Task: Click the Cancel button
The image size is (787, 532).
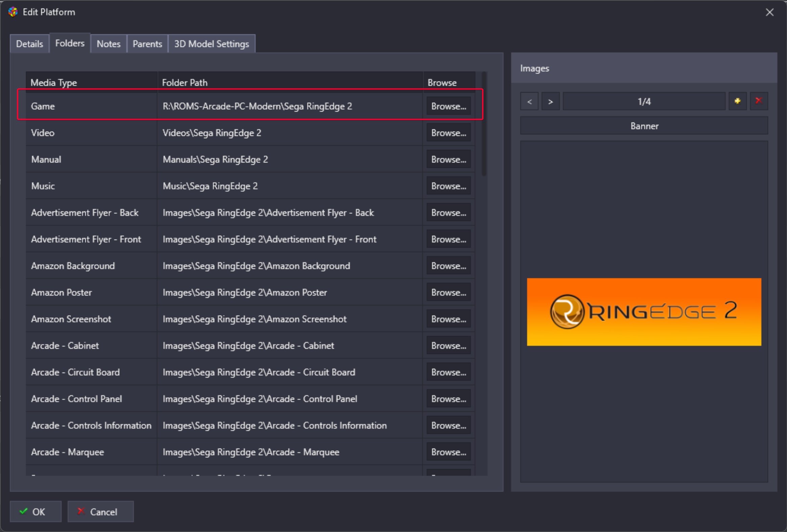Action: [x=101, y=511]
